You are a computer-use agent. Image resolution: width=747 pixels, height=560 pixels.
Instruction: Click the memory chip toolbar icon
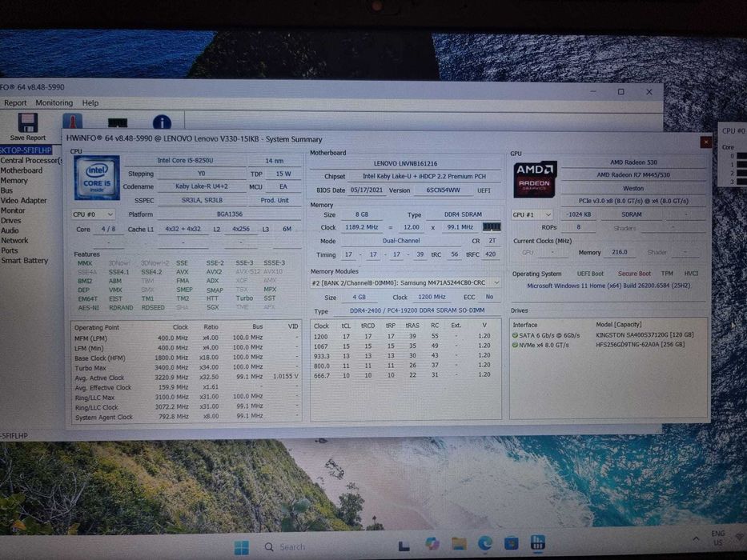tap(117, 123)
